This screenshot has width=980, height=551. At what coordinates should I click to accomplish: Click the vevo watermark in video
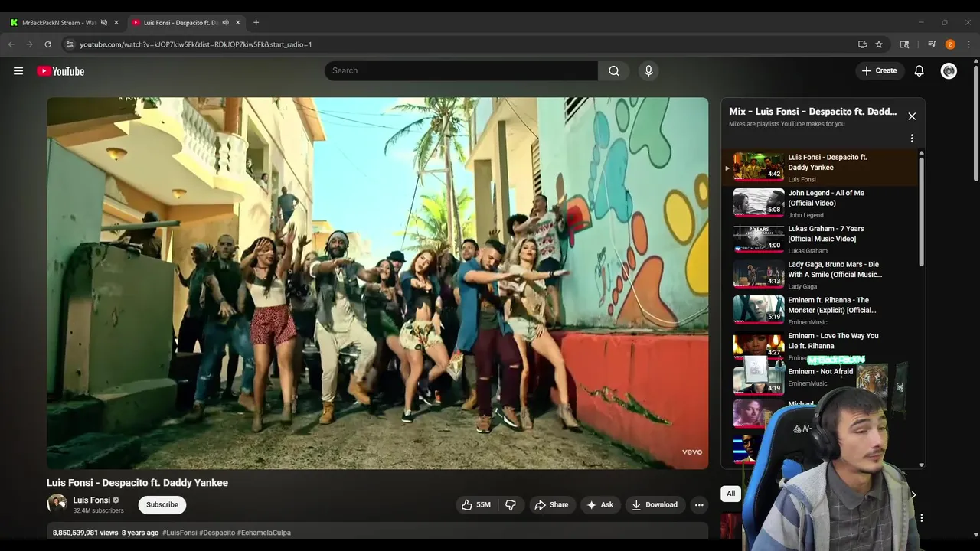(692, 452)
